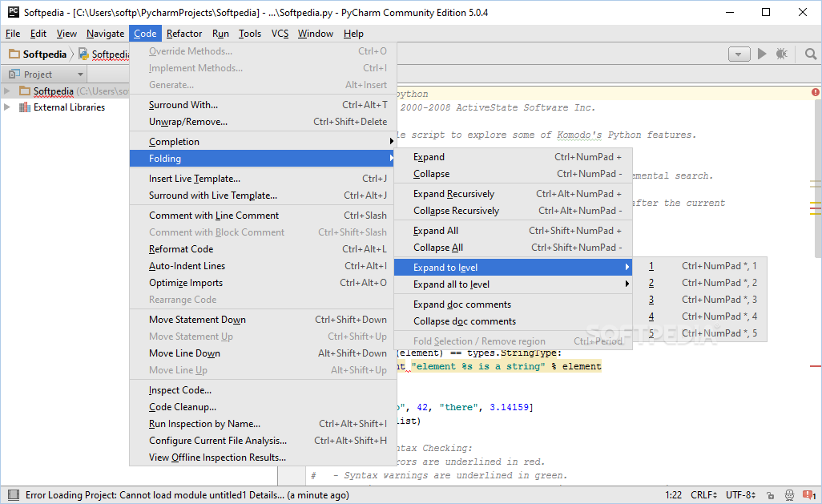Viewport: 822px width, 504px height.
Task: Click the Python file icon in breadcrumb
Action: click(x=83, y=54)
